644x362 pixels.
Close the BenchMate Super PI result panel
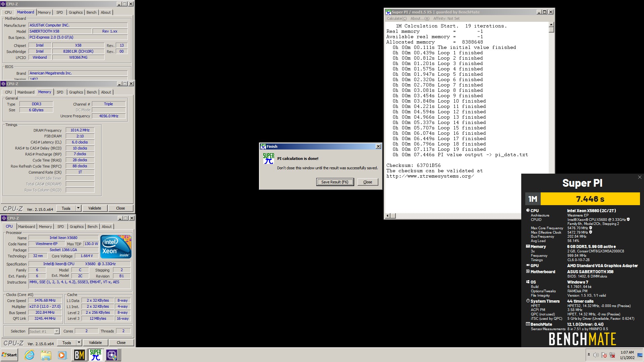tap(639, 177)
